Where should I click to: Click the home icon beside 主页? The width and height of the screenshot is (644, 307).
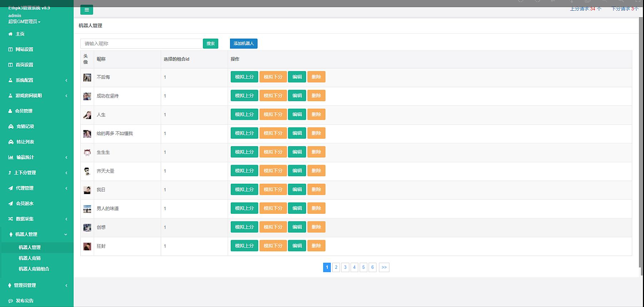10,34
